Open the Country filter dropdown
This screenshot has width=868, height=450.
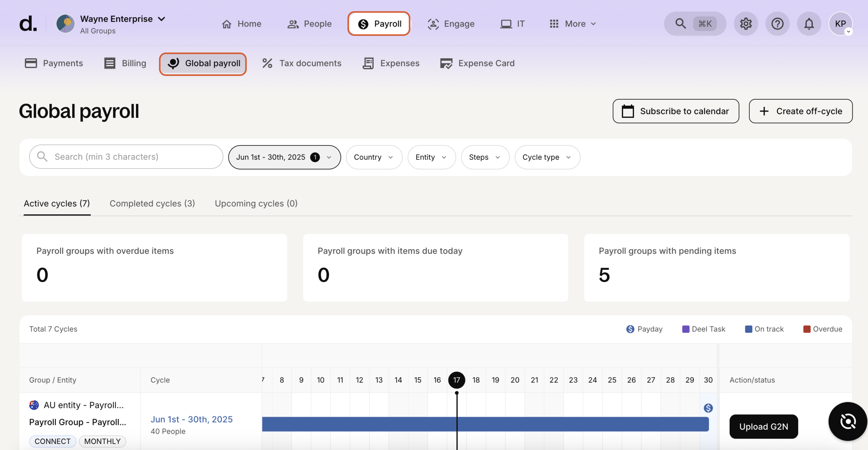pyautogui.click(x=373, y=157)
